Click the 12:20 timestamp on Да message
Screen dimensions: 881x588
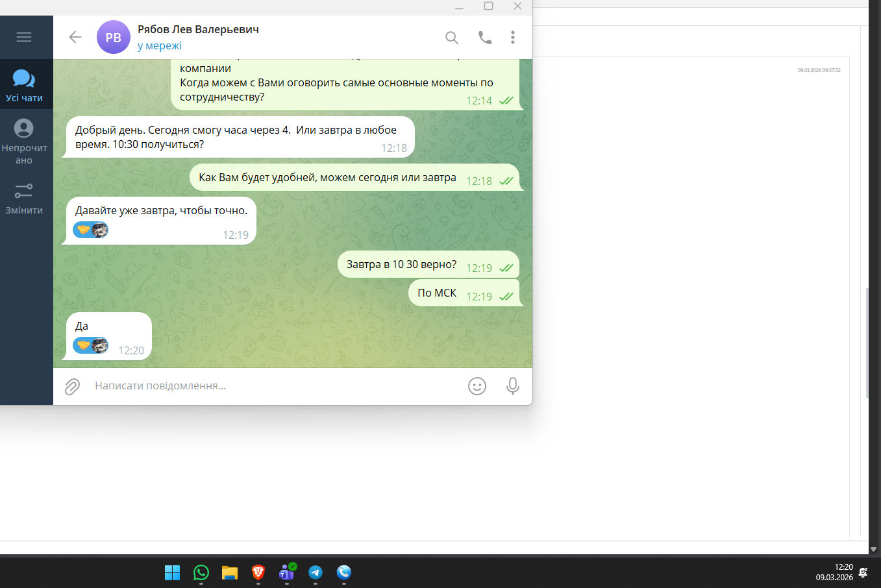[131, 350]
